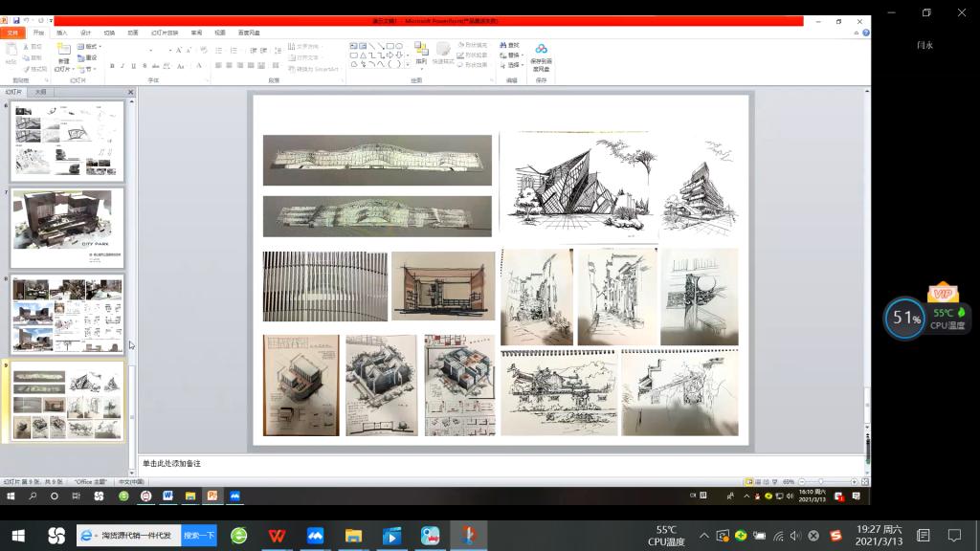Image resolution: width=980 pixels, height=551 pixels.
Task: Select slide 7 City Park thumbnail
Action: (x=67, y=228)
